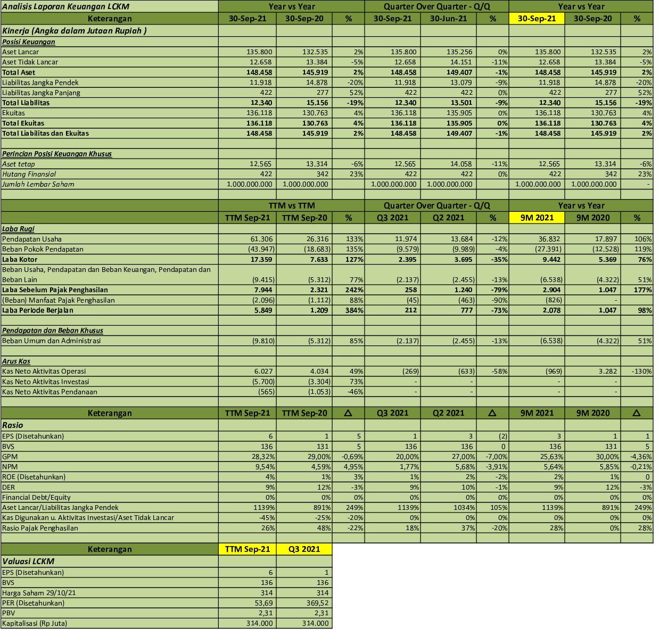Select the 384% change for Laba Periode Berjalan
The width and height of the screenshot is (660, 644).
click(355, 310)
